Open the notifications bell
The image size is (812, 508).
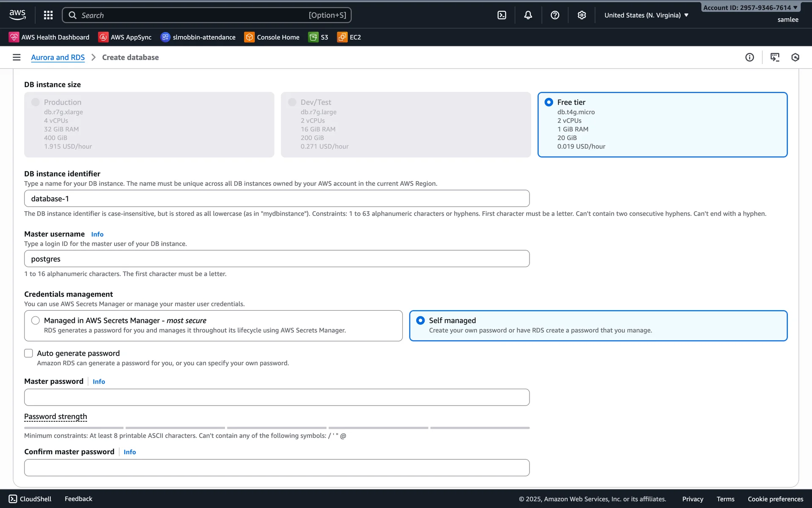click(528, 15)
